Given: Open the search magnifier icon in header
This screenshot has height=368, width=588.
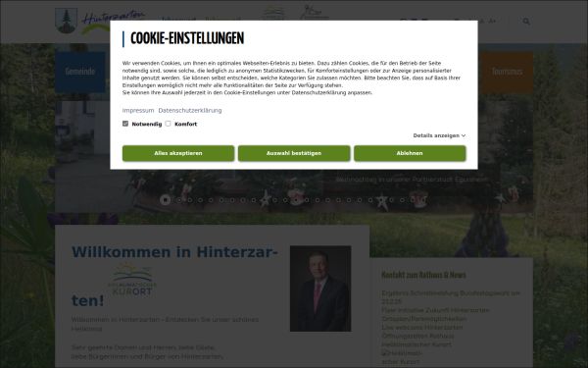Looking at the screenshot, I should click(526, 22).
